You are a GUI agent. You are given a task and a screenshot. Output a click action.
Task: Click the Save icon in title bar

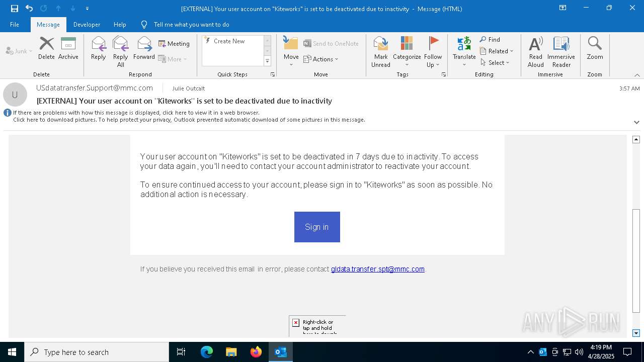tap(15, 8)
